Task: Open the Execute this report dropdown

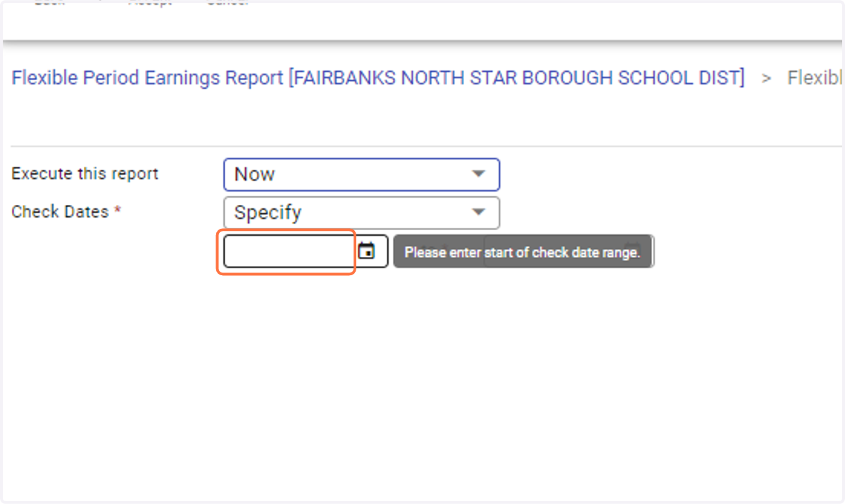Action: [x=361, y=175]
